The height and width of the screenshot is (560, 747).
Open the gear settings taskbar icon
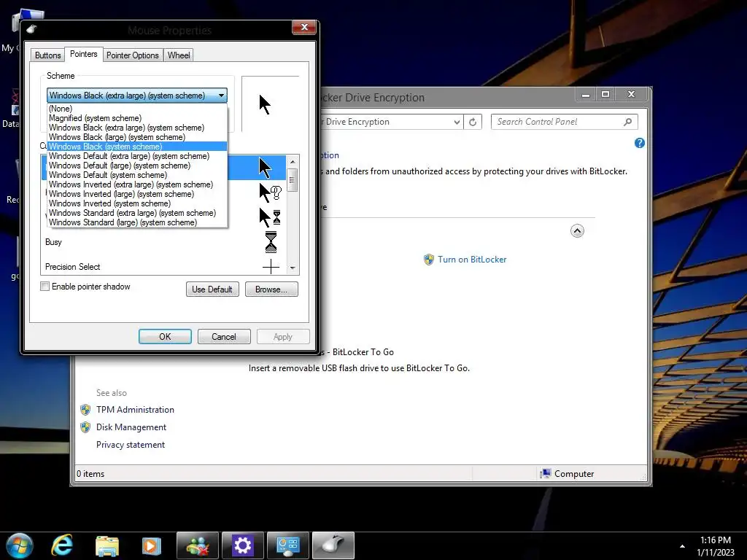242,545
